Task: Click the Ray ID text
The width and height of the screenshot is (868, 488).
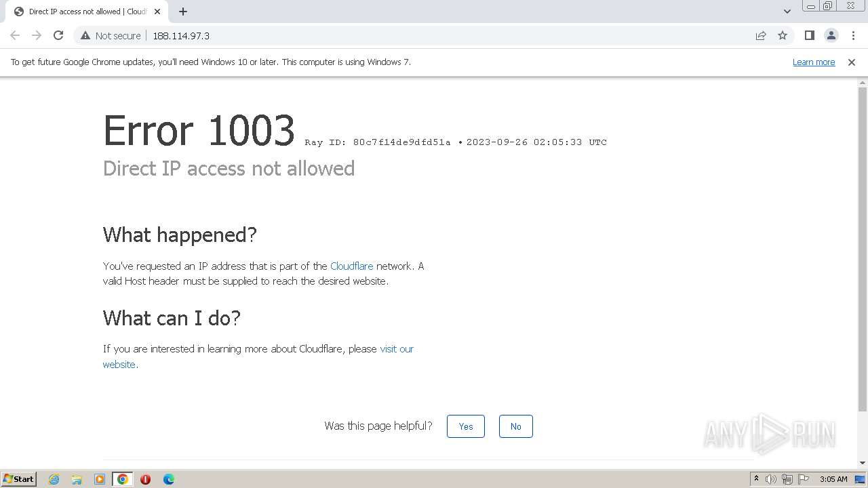Action: point(378,142)
